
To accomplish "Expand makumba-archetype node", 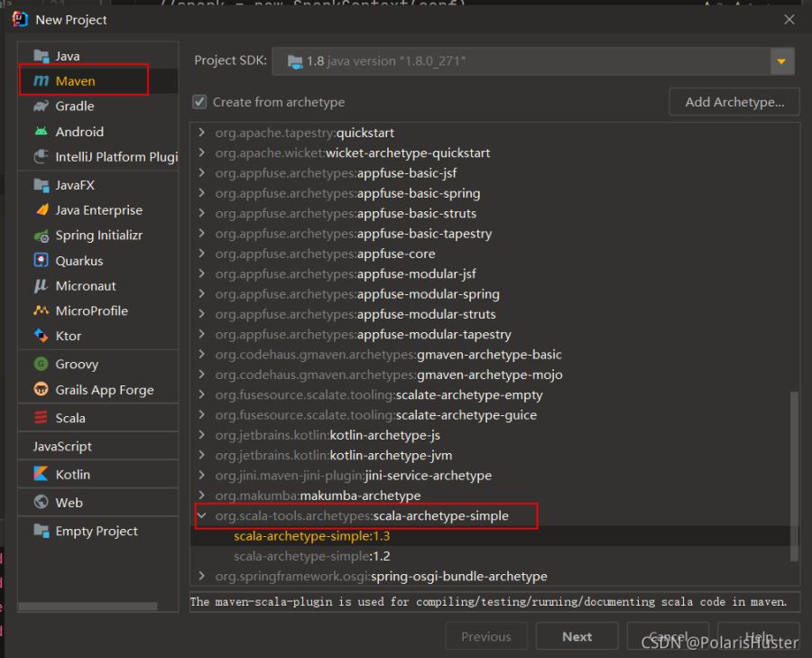I will tap(202, 496).
